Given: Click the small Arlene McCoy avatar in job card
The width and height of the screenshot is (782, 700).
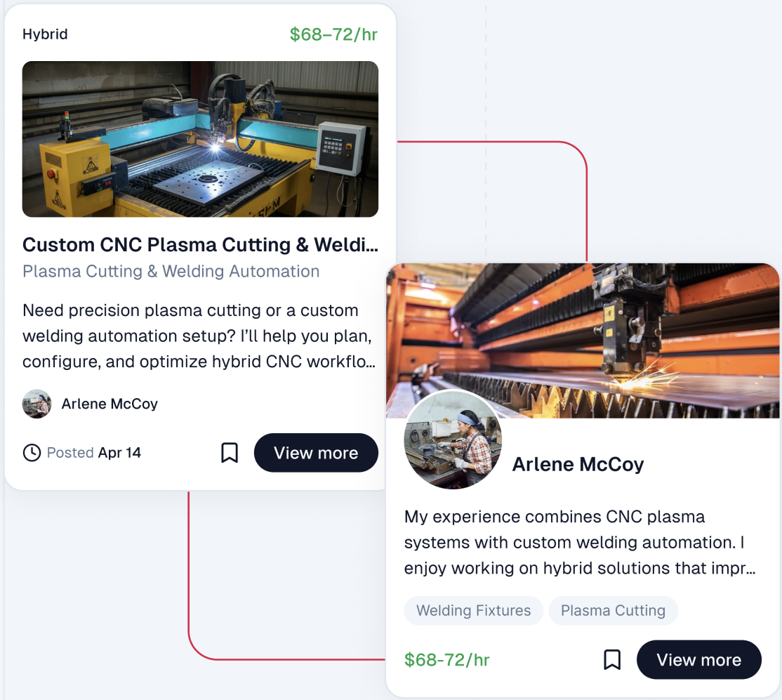Looking at the screenshot, I should click(x=37, y=404).
